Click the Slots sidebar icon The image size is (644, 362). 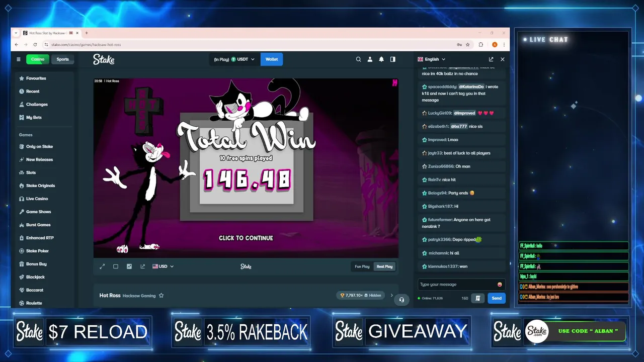(x=22, y=173)
